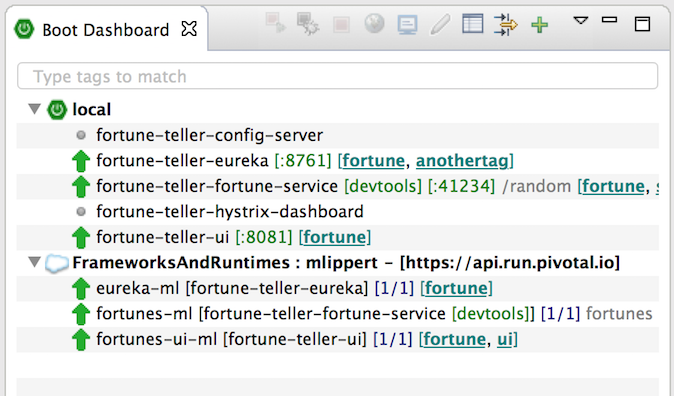Click the properties view table icon
Screen dimensions: 674x396
473,24
